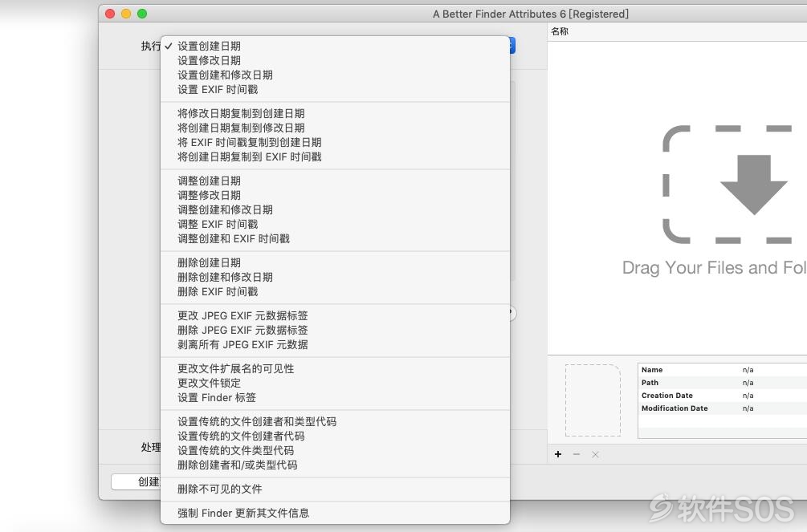This screenshot has height=532, width=807.
Task: Choose 剥离所有 JPEG EXIF 元数据
Action: [335, 344]
